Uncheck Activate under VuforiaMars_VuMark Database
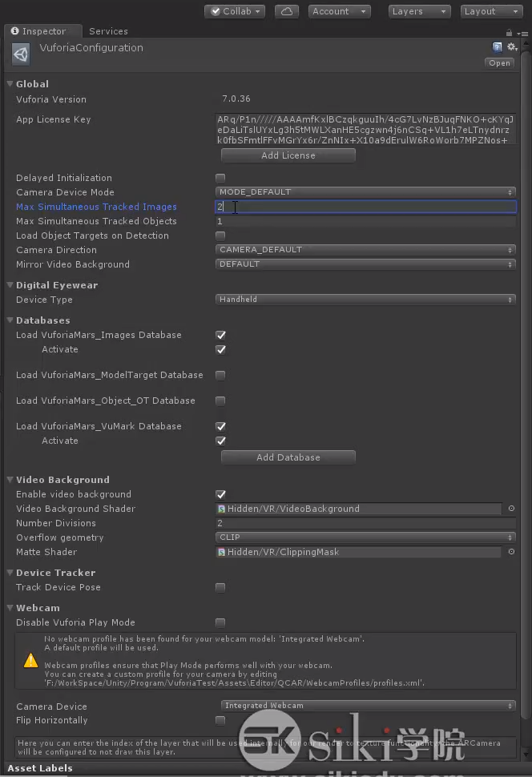 [220, 441]
